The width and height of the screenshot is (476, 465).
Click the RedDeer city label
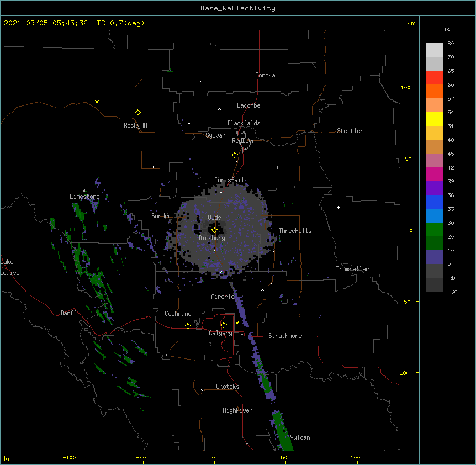tap(243, 141)
